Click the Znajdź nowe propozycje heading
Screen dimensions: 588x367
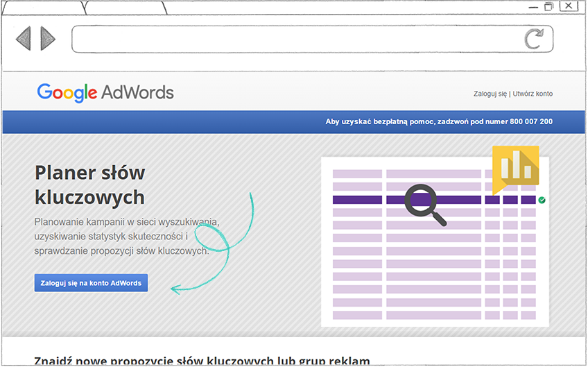pyautogui.click(x=202, y=361)
